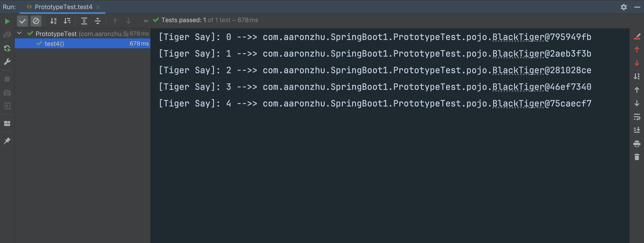
Task: Click the Toggle Auto-Test icon
Action: point(7,48)
